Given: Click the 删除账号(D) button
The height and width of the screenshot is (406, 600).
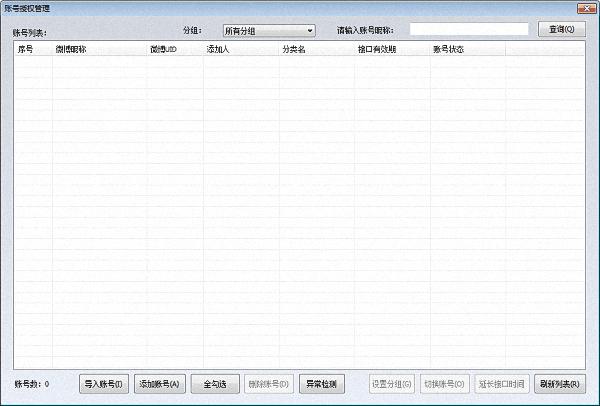Looking at the screenshot, I should coord(269,384).
